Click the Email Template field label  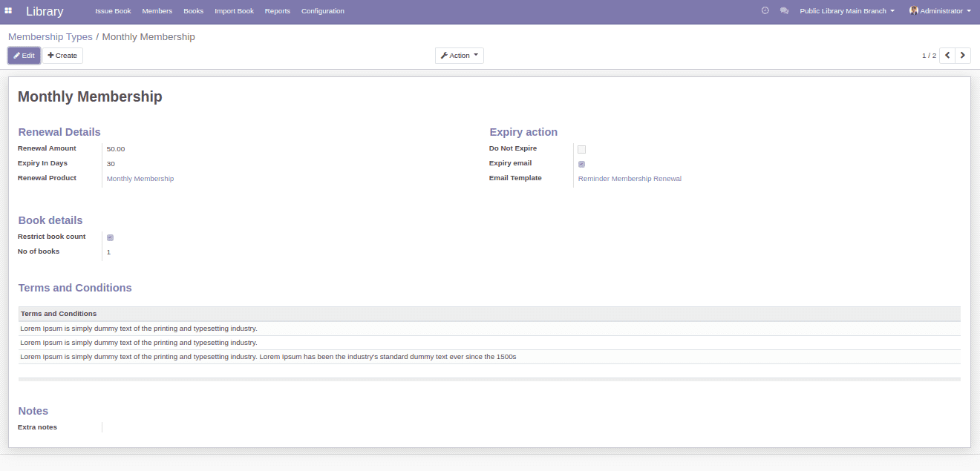pos(515,178)
